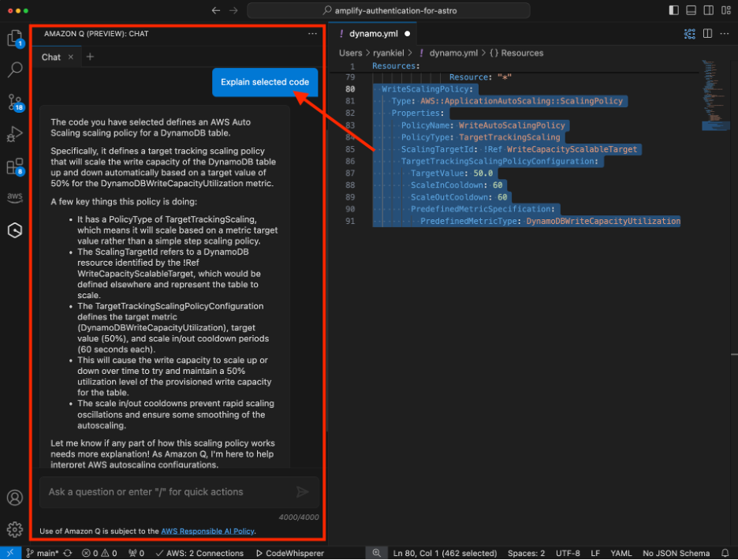This screenshot has height=560, width=738.
Task: Open the Explorer view in the activity bar
Action: [15, 38]
